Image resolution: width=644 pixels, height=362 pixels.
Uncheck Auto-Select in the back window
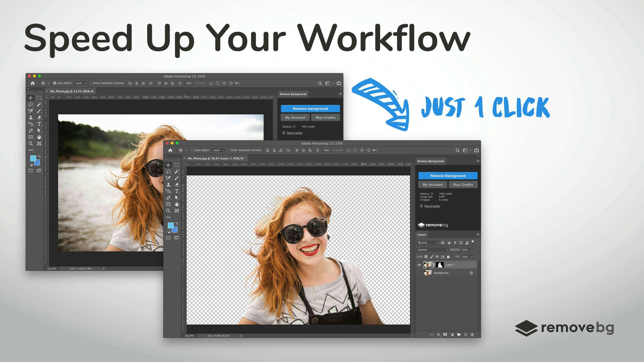coord(55,83)
